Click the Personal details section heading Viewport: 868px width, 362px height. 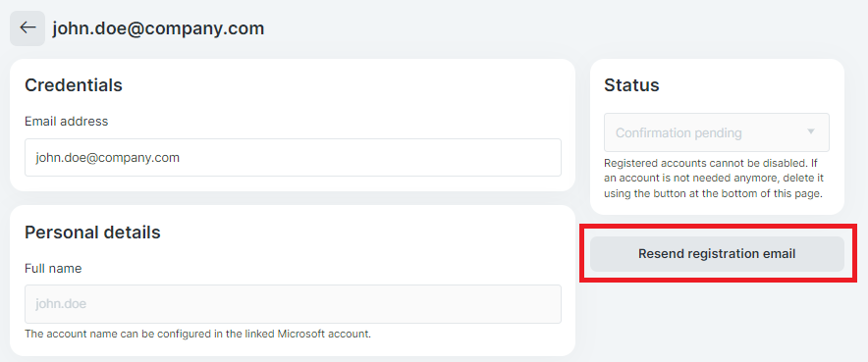pos(92,233)
